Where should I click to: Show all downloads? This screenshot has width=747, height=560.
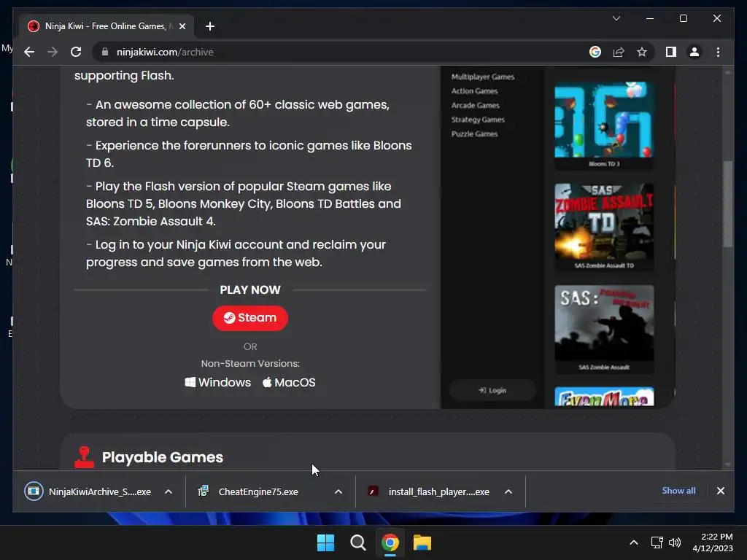pyautogui.click(x=678, y=491)
